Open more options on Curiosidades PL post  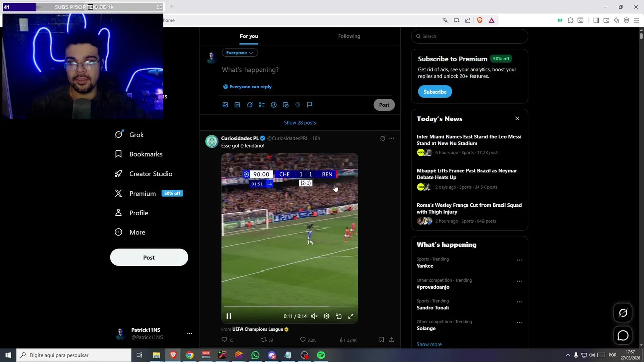click(x=392, y=138)
